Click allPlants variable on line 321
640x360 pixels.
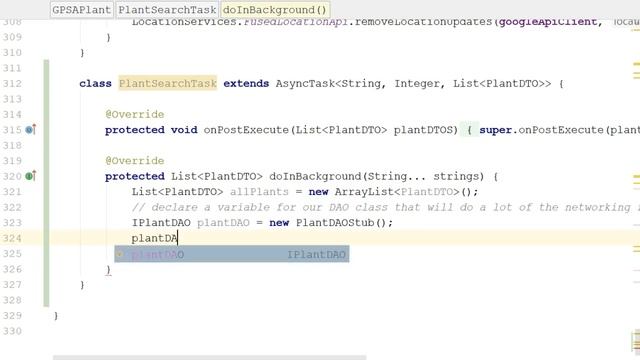(259, 192)
